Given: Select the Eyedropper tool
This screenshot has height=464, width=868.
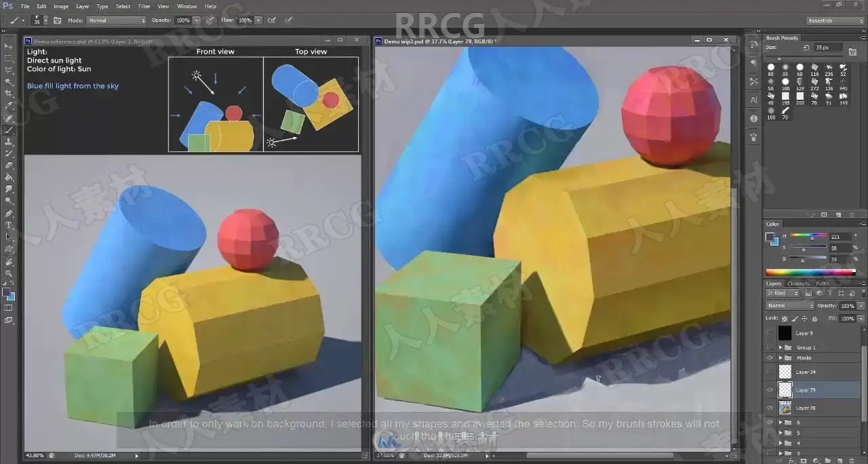Looking at the screenshot, I should click(x=9, y=106).
